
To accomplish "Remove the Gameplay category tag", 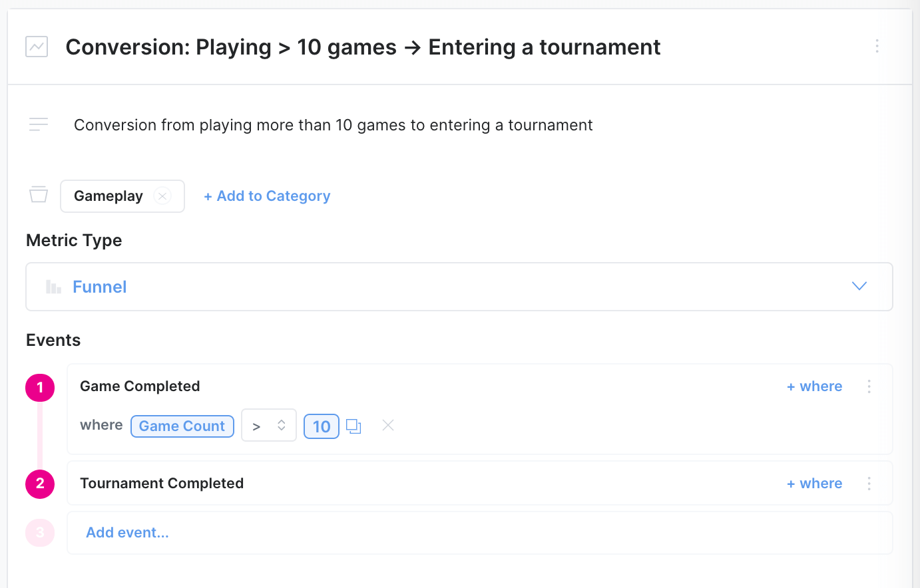I will [162, 196].
